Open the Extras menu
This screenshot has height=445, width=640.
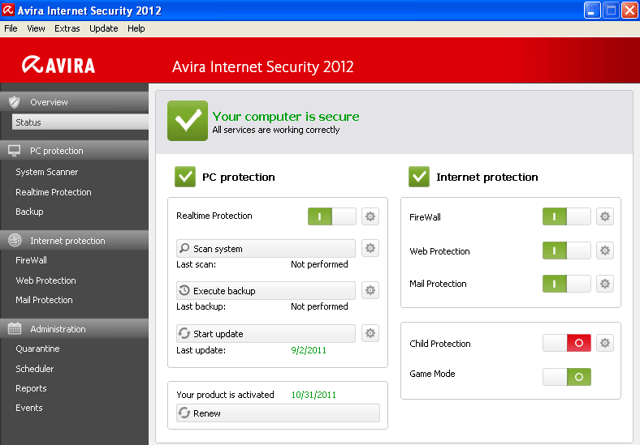click(67, 29)
